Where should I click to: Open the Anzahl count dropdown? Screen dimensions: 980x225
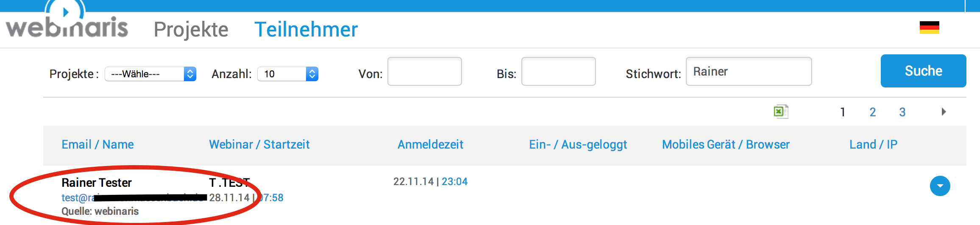coord(288,74)
